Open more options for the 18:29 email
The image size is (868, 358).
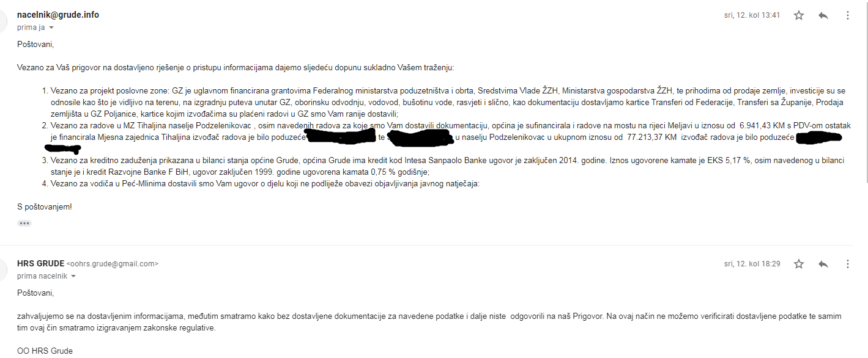[848, 264]
